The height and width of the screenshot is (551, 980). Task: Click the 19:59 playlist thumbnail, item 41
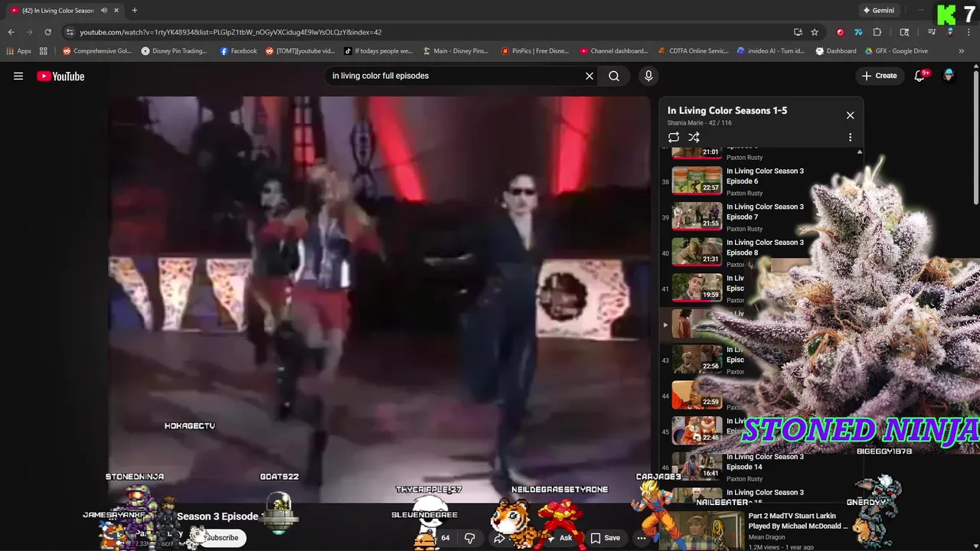tap(697, 288)
